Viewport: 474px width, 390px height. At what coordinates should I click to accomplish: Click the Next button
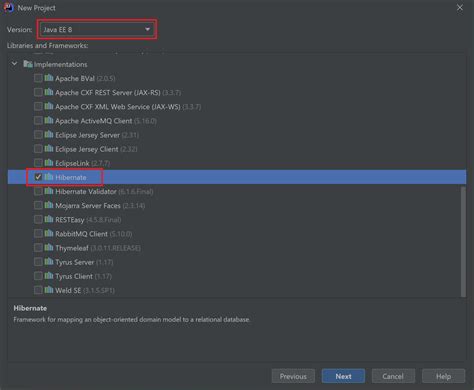[x=343, y=376]
